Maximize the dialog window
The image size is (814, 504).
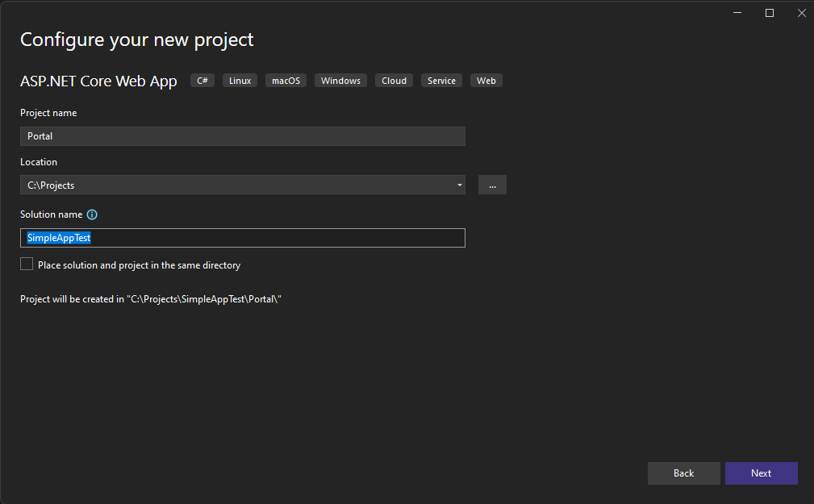click(x=769, y=13)
